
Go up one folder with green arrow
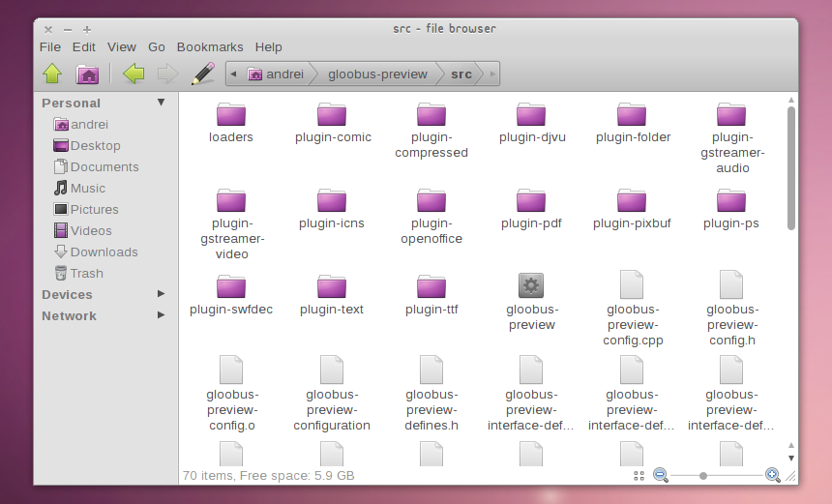pos(52,74)
